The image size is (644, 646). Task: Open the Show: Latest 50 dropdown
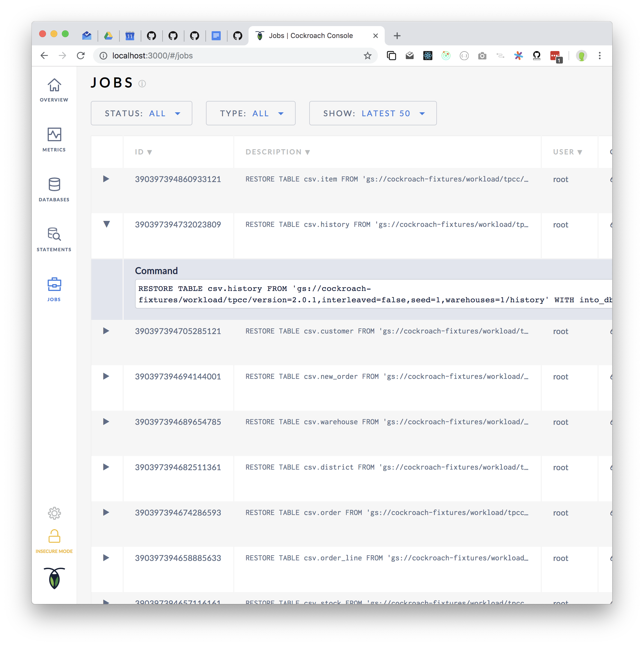(373, 113)
